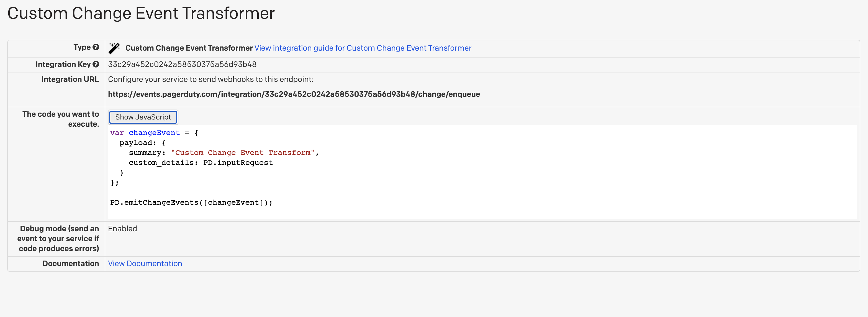Click the help icon next to Integration Key
868x317 pixels.
[96, 64]
